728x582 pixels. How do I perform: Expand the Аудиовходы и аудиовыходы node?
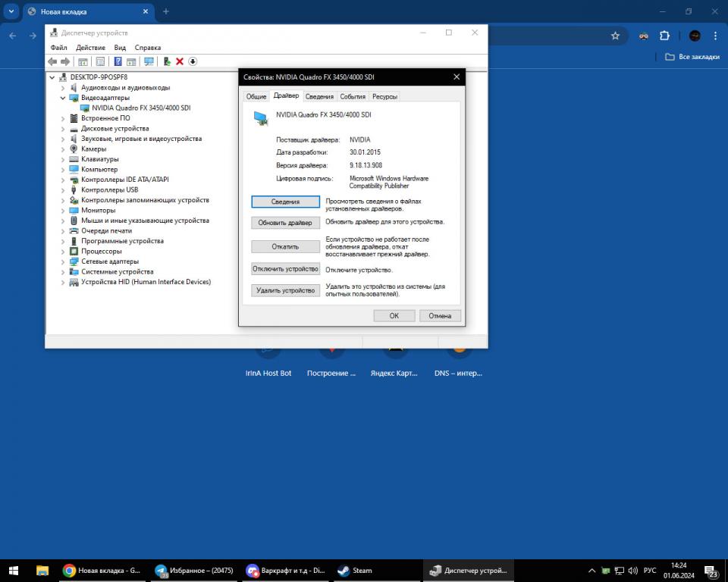tap(63, 88)
